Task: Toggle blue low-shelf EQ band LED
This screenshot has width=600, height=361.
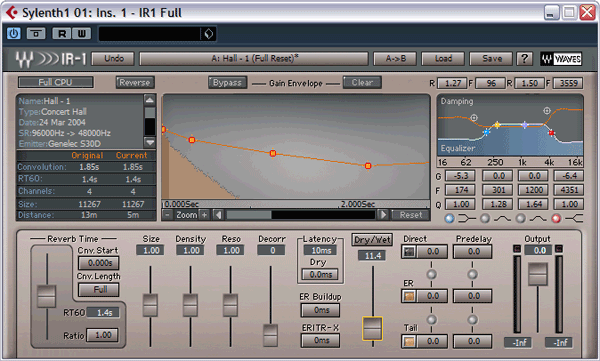Action: 450,219
